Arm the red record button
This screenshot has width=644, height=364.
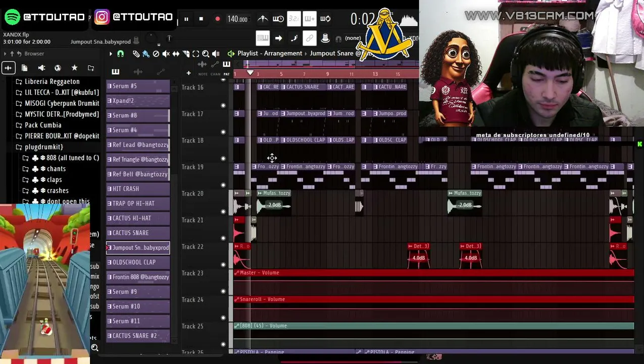tap(217, 19)
